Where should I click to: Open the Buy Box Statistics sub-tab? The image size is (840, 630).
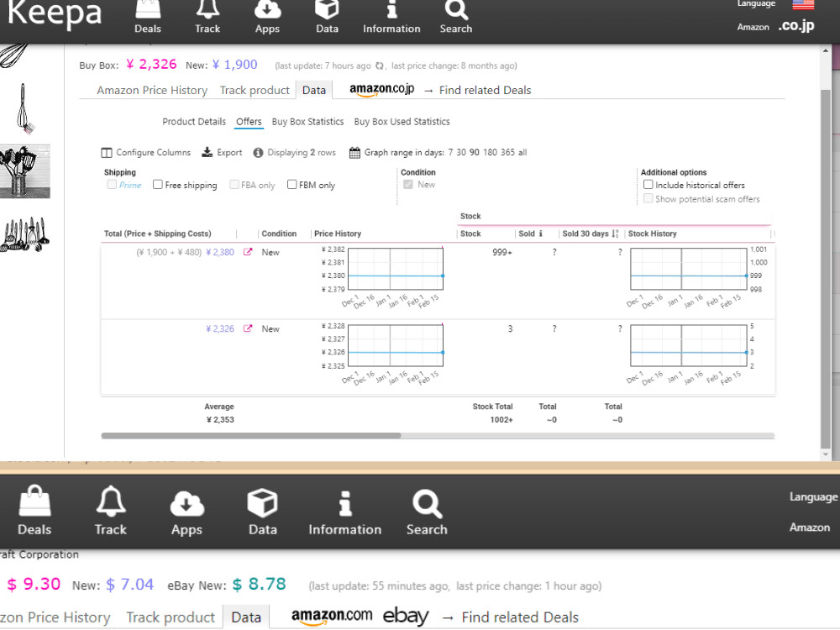coord(307,122)
